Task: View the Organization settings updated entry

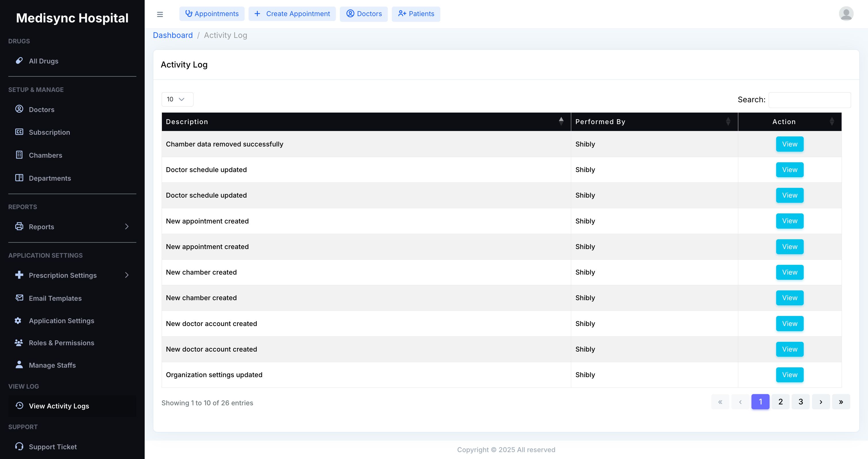Action: (789, 375)
